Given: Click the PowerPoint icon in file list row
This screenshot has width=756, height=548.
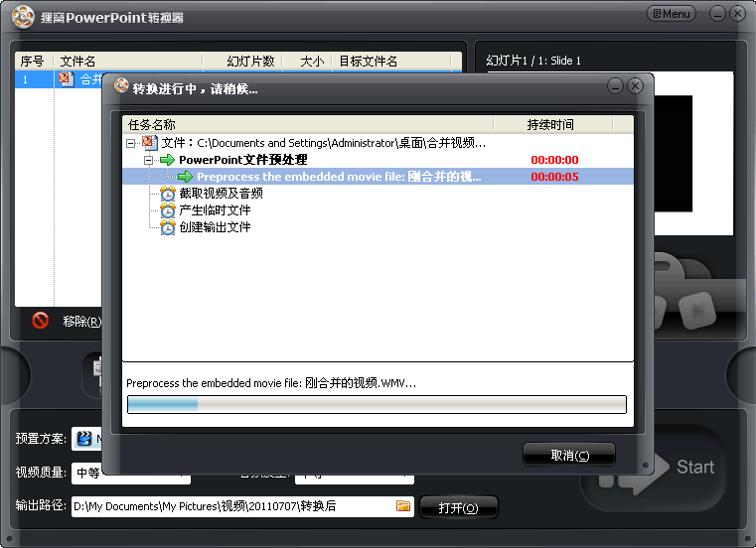Looking at the screenshot, I should tap(67, 78).
